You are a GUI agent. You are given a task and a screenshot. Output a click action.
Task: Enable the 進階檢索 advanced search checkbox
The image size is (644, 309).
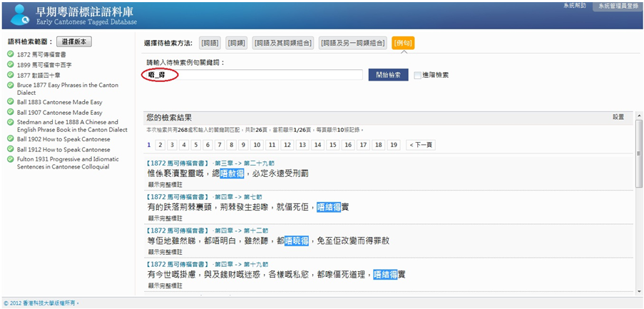[x=417, y=75]
